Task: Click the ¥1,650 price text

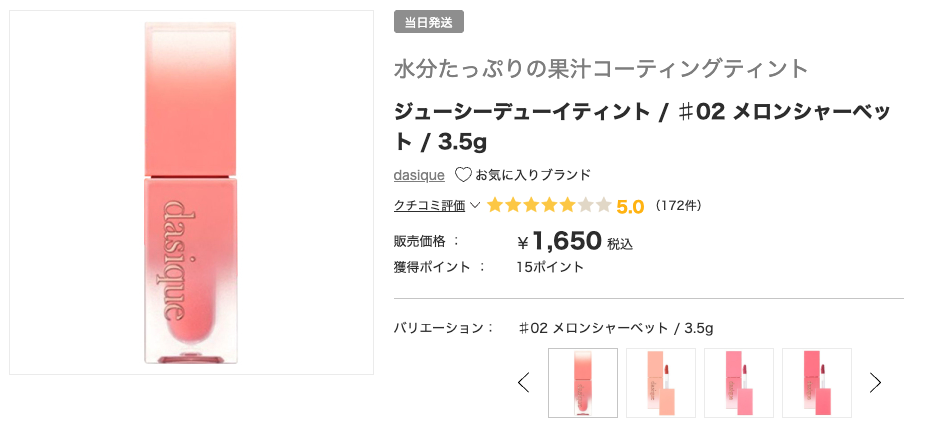Action: pos(560,241)
